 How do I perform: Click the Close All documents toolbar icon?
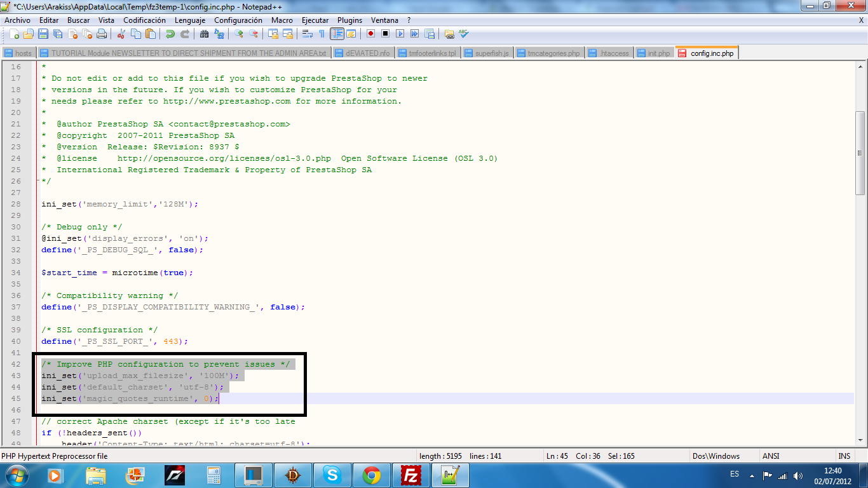click(86, 34)
